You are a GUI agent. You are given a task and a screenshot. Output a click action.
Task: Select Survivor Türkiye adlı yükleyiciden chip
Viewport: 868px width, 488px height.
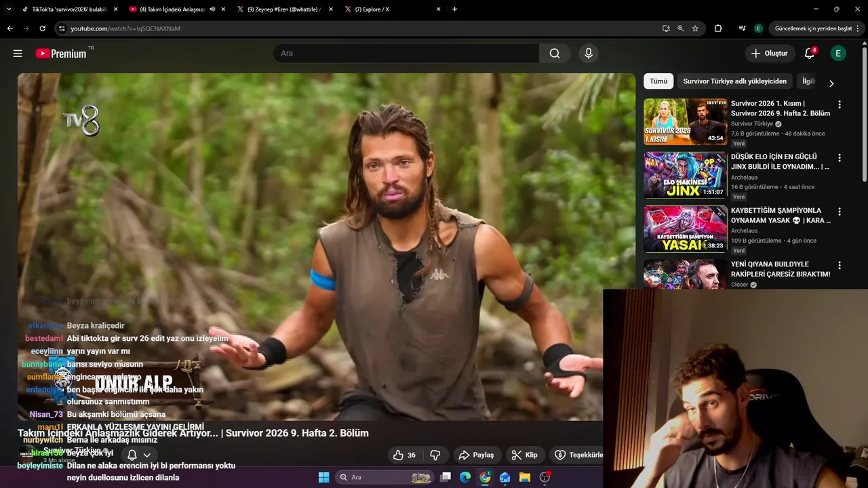(x=734, y=81)
